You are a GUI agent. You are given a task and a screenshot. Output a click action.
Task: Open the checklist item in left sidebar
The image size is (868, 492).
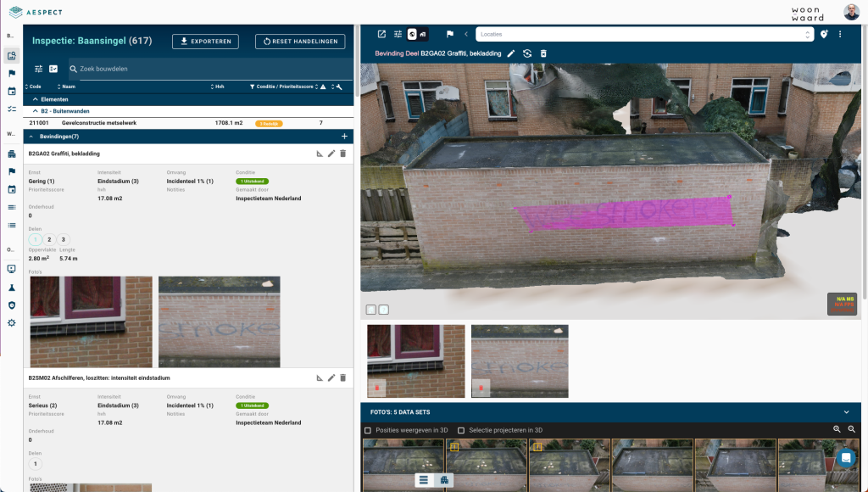(x=12, y=109)
